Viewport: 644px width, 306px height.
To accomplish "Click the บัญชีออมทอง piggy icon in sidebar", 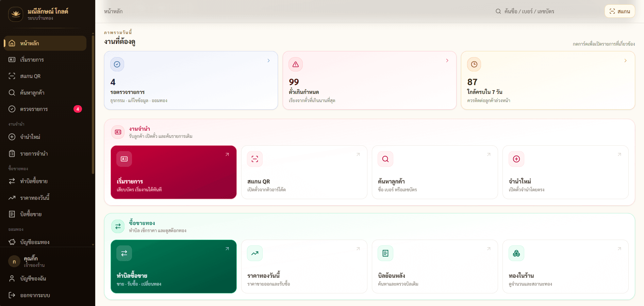I will tap(12, 242).
